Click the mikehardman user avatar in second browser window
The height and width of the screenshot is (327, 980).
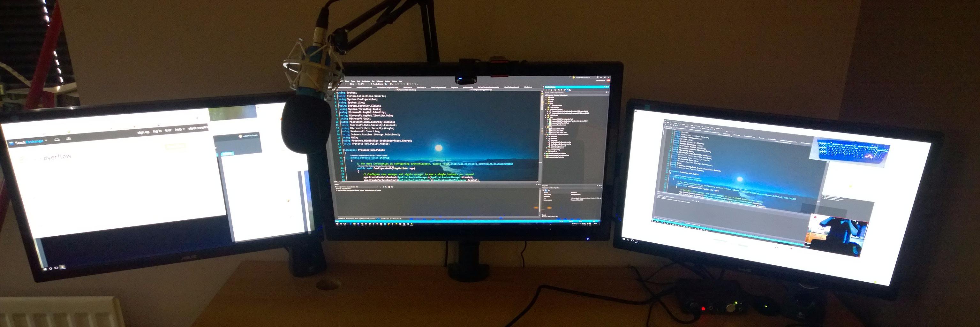(240, 136)
